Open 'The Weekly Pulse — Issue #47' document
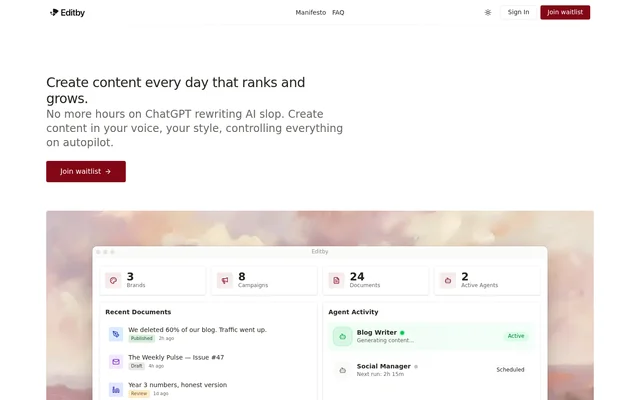Screen dimensions: 640x400 coord(176,357)
